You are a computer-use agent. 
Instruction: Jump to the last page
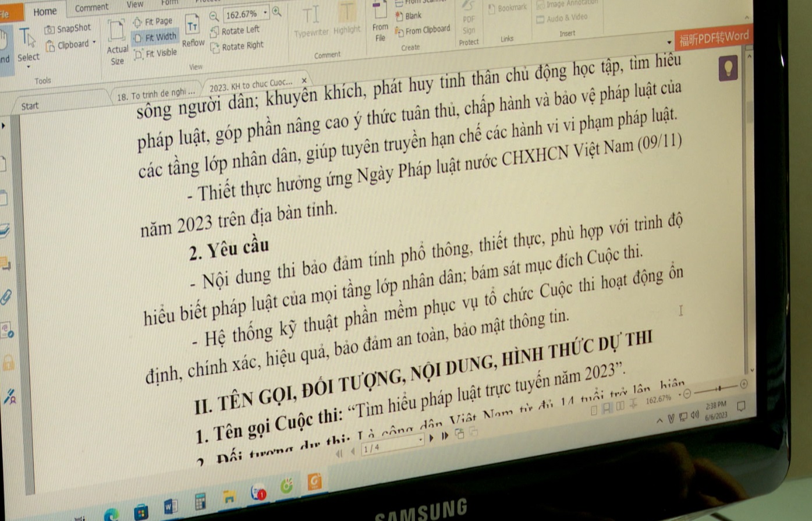445,435
